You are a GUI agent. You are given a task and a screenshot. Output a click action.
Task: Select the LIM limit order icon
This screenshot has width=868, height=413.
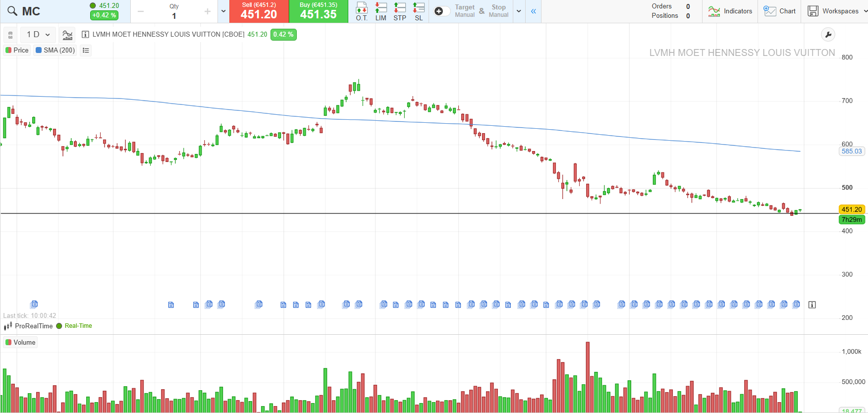380,11
